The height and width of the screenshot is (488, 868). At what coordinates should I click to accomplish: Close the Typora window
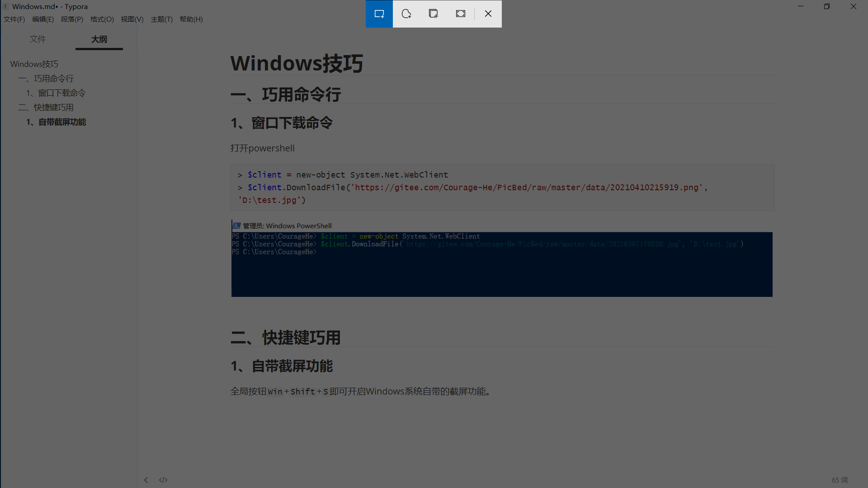pyautogui.click(x=854, y=6)
